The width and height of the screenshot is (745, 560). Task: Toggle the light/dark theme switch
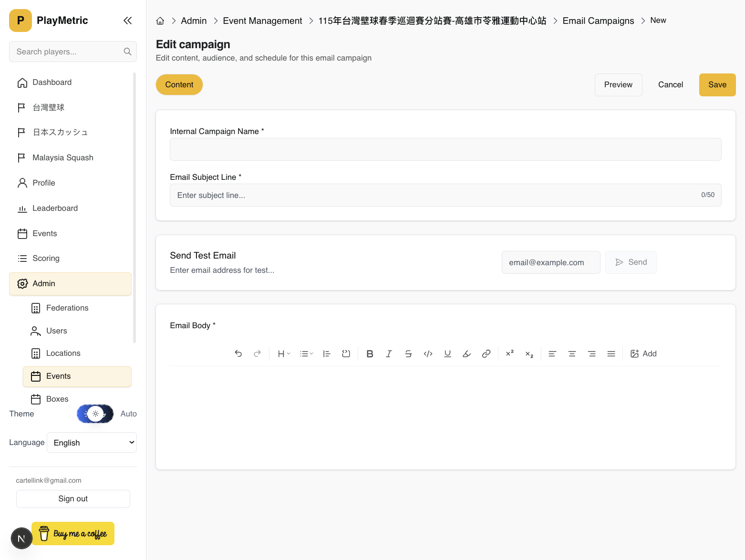[x=95, y=414]
